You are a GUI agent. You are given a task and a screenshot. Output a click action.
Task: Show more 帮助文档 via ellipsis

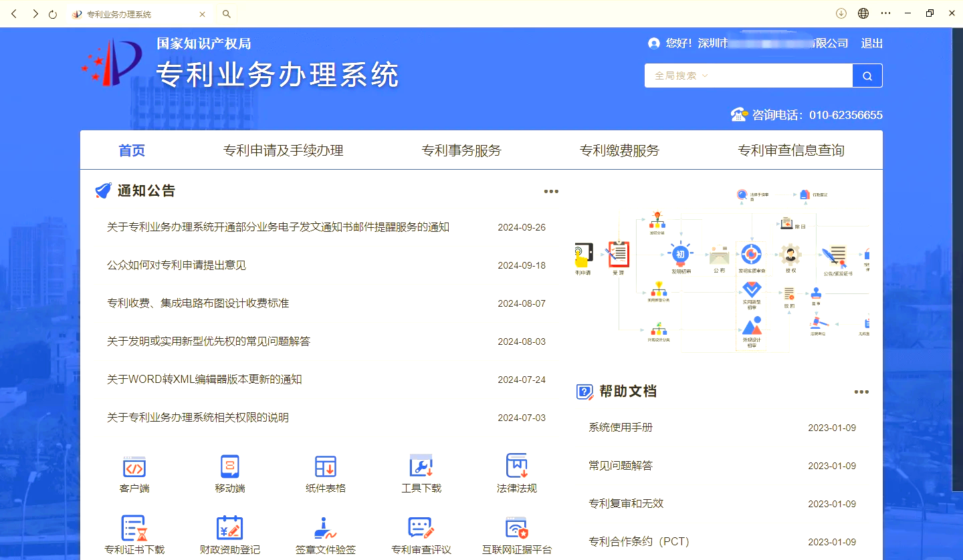pyautogui.click(x=861, y=392)
